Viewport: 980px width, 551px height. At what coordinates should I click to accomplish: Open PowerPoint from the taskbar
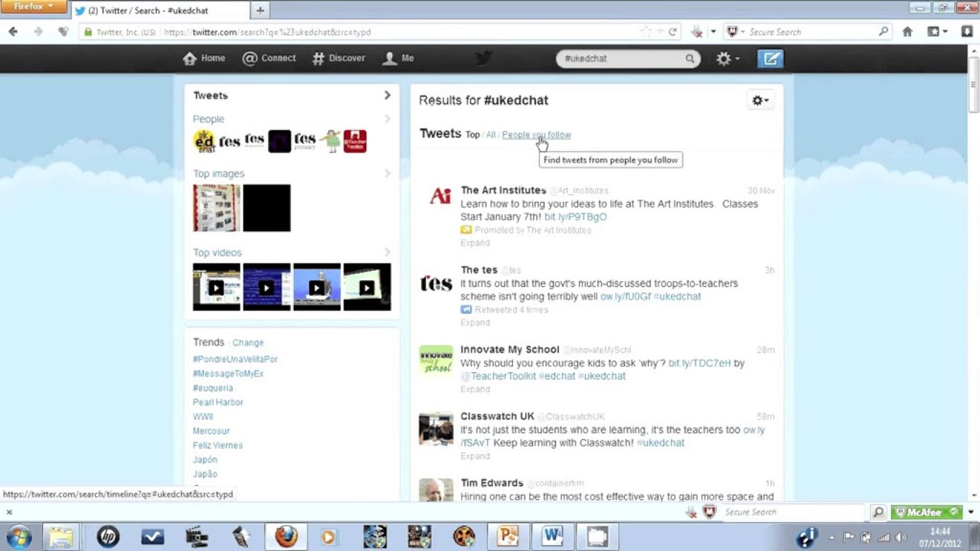(x=508, y=536)
